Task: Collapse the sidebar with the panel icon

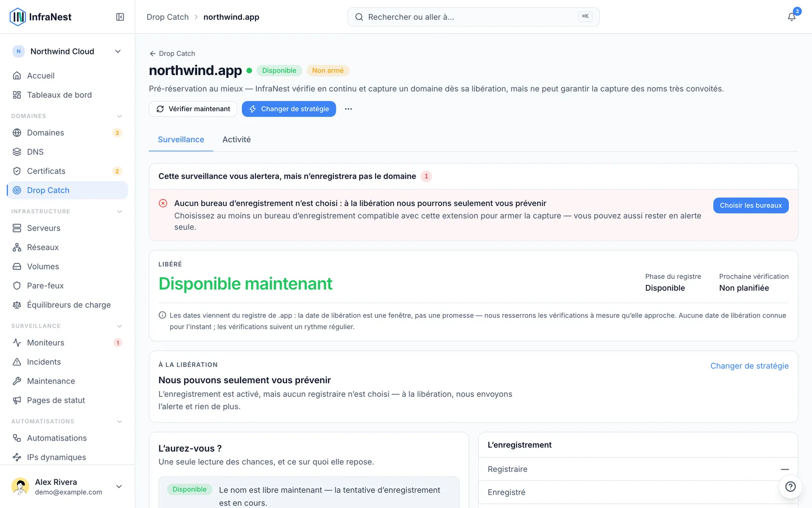Action: (120, 17)
